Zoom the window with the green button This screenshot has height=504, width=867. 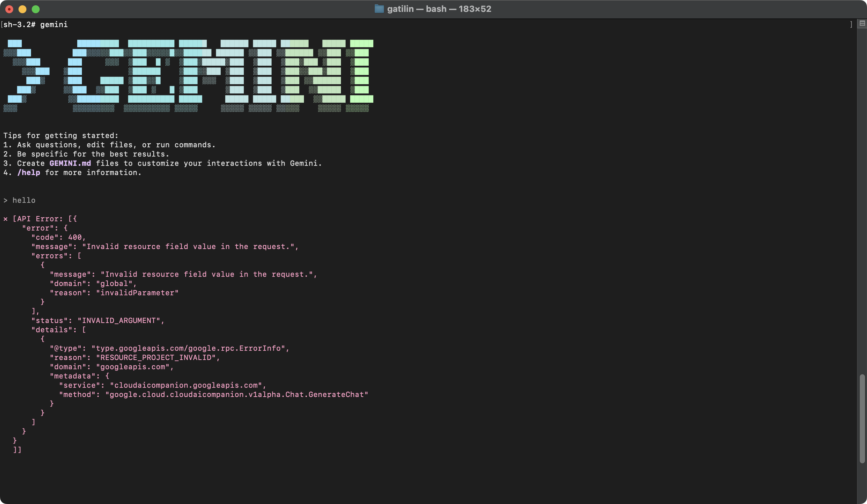(36, 9)
